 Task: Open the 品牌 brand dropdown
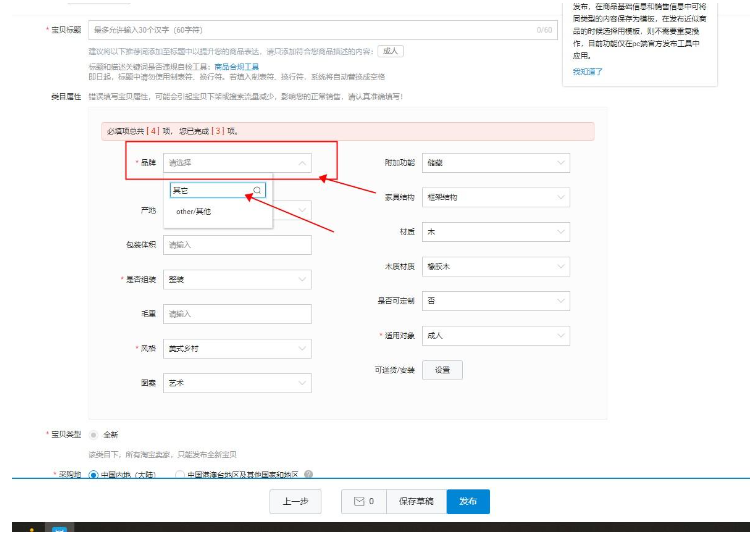tap(237, 162)
